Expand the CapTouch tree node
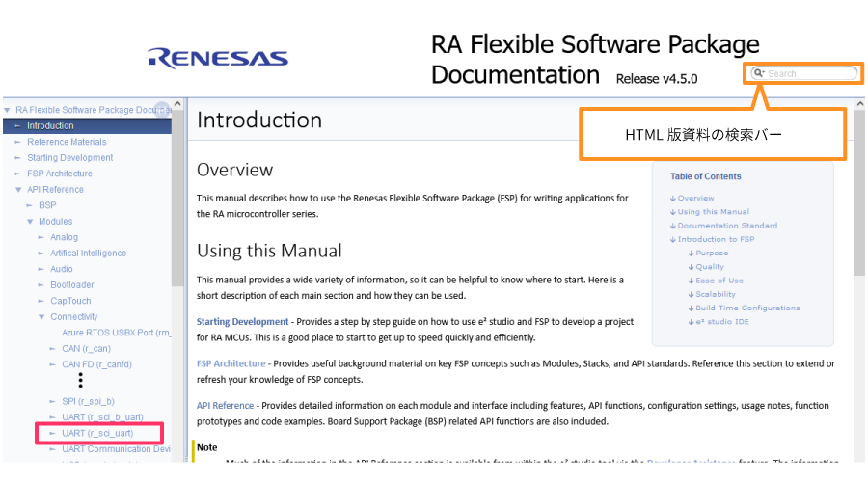The width and height of the screenshot is (868, 482). [x=41, y=301]
